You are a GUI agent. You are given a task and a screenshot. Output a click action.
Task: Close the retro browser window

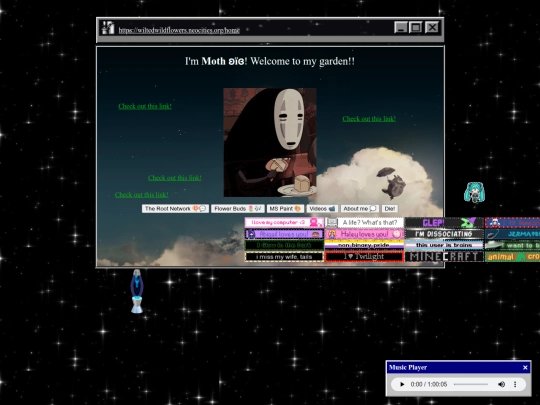[x=432, y=27]
